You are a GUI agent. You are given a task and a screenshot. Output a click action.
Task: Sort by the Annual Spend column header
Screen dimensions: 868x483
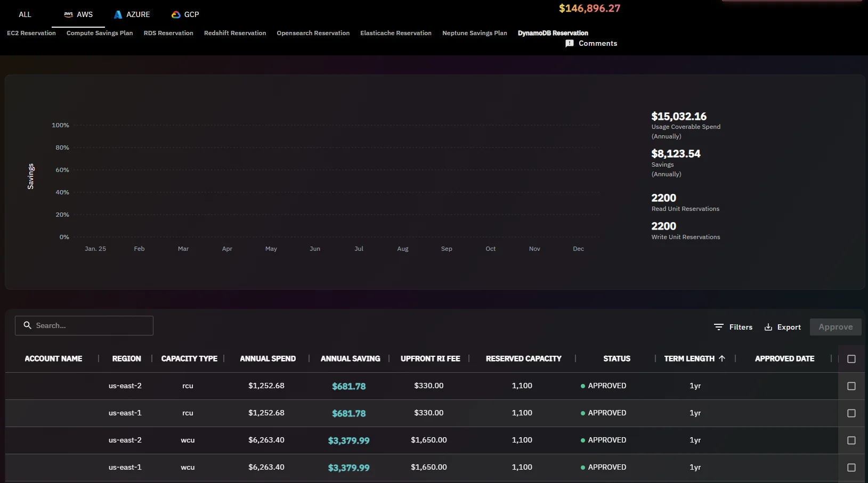pyautogui.click(x=267, y=358)
